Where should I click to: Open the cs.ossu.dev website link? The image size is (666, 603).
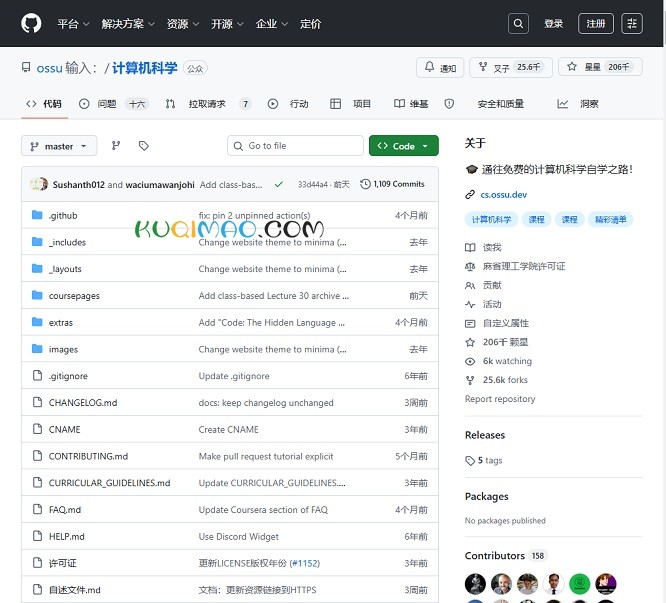click(x=504, y=194)
